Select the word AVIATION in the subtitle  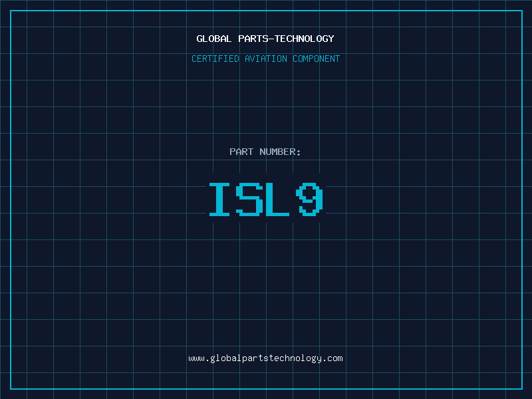coord(266,59)
